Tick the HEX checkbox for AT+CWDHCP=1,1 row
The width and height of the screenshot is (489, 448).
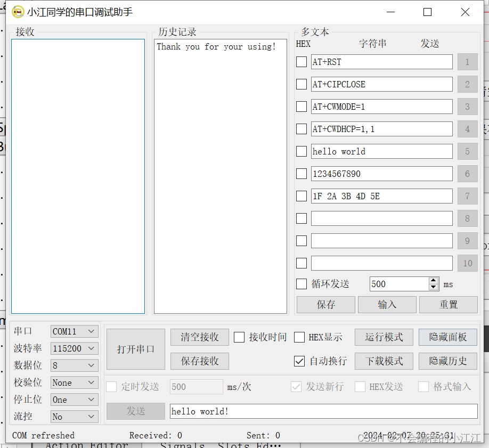(301, 129)
